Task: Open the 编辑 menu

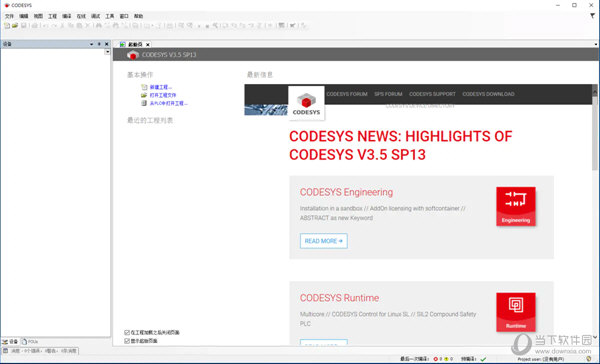Action: coord(24,16)
